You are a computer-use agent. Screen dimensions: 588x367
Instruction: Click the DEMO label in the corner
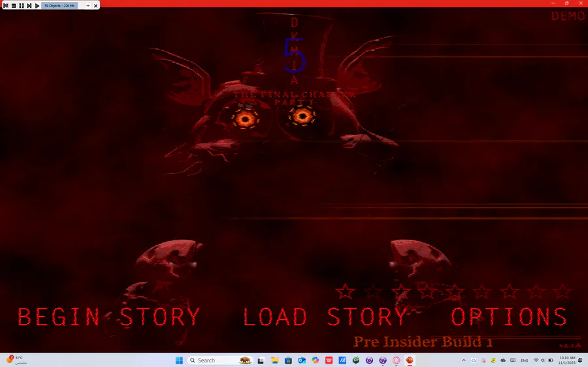tap(567, 16)
